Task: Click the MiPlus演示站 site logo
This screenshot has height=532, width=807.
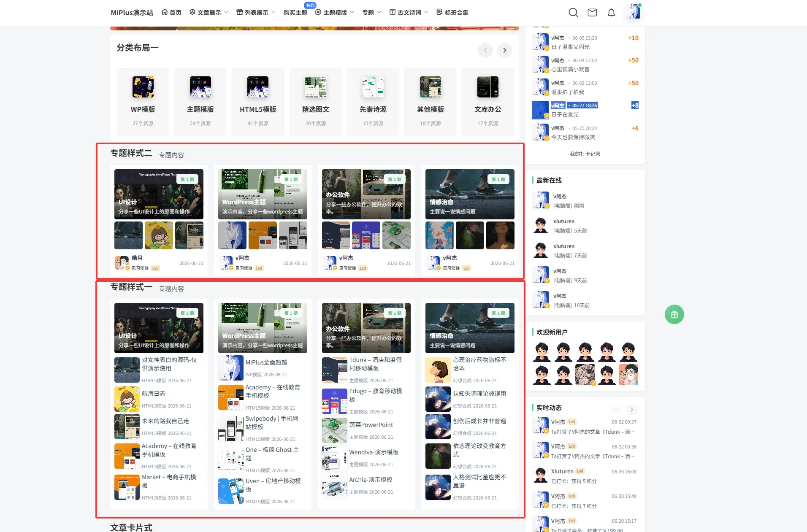Action: pos(132,13)
